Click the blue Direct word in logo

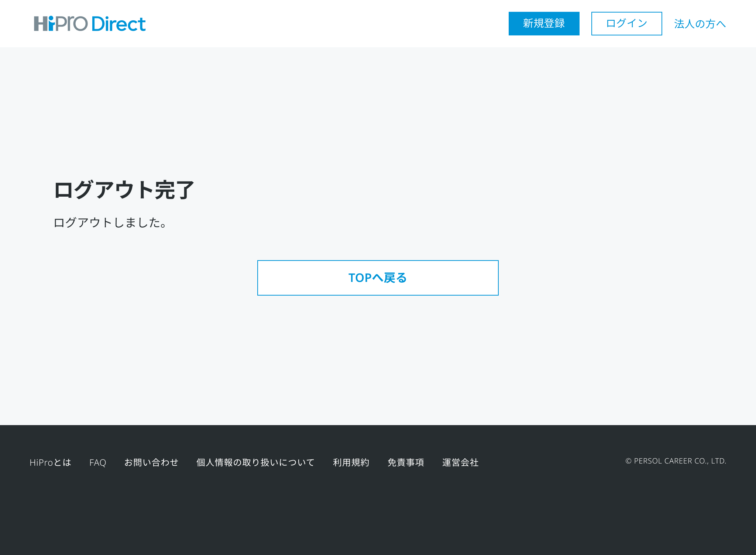click(x=118, y=24)
